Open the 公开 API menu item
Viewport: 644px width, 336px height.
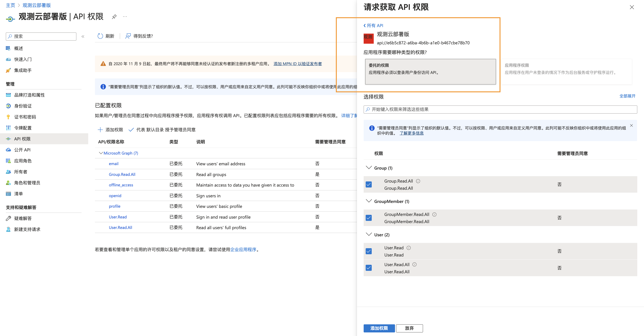click(x=44, y=150)
